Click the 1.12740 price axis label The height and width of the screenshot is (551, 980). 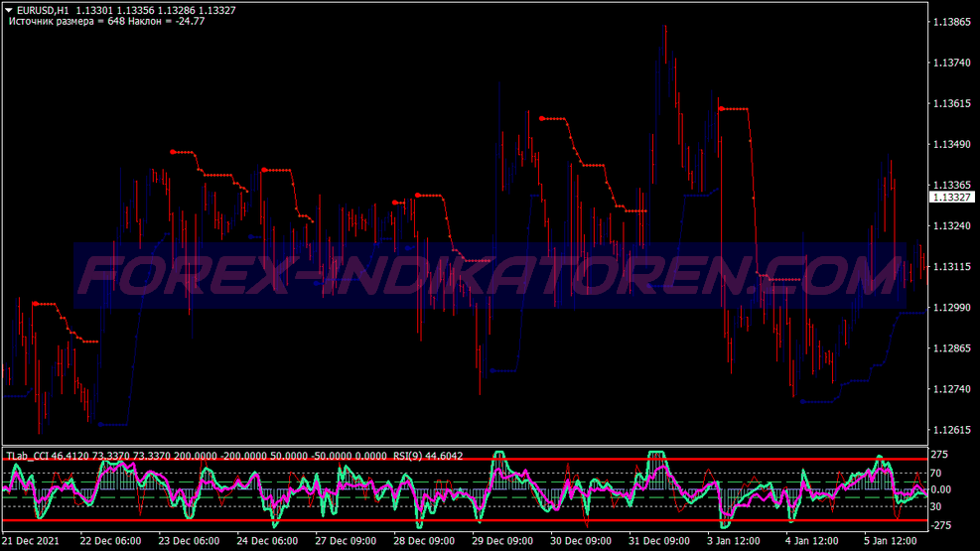[x=952, y=389]
